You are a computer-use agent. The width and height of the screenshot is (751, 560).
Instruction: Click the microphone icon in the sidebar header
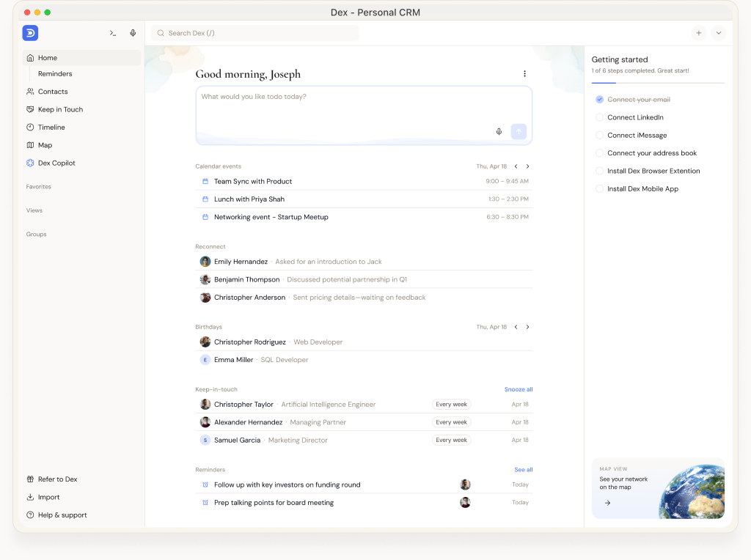click(x=133, y=33)
